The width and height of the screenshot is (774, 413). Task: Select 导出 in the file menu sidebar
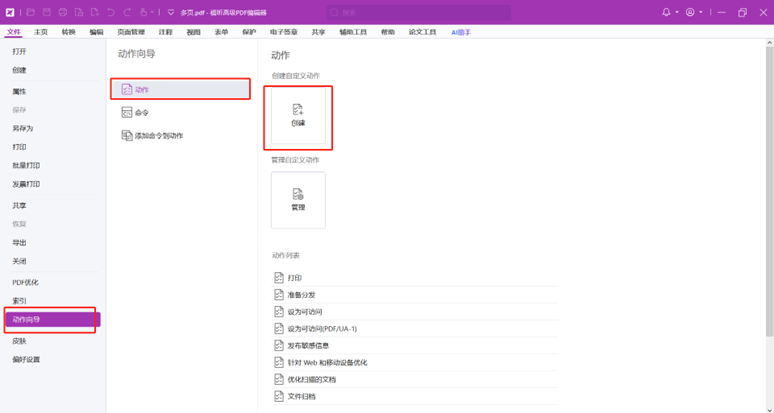[x=19, y=242]
